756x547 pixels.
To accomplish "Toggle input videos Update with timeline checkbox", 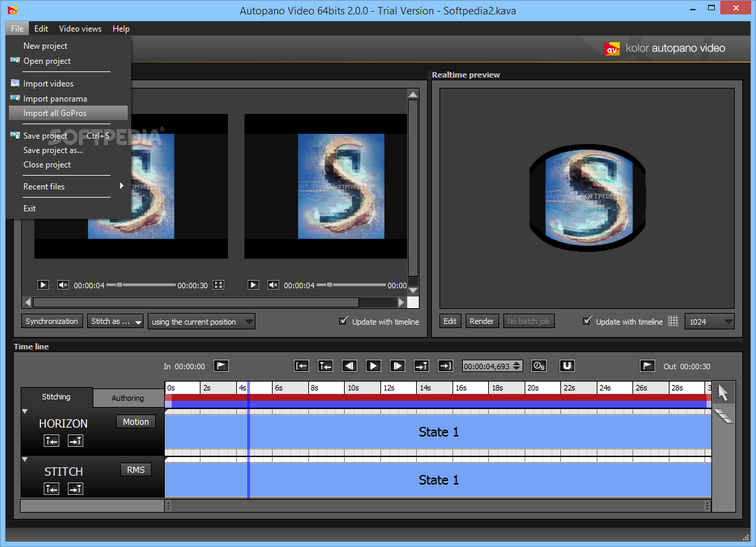I will point(343,321).
